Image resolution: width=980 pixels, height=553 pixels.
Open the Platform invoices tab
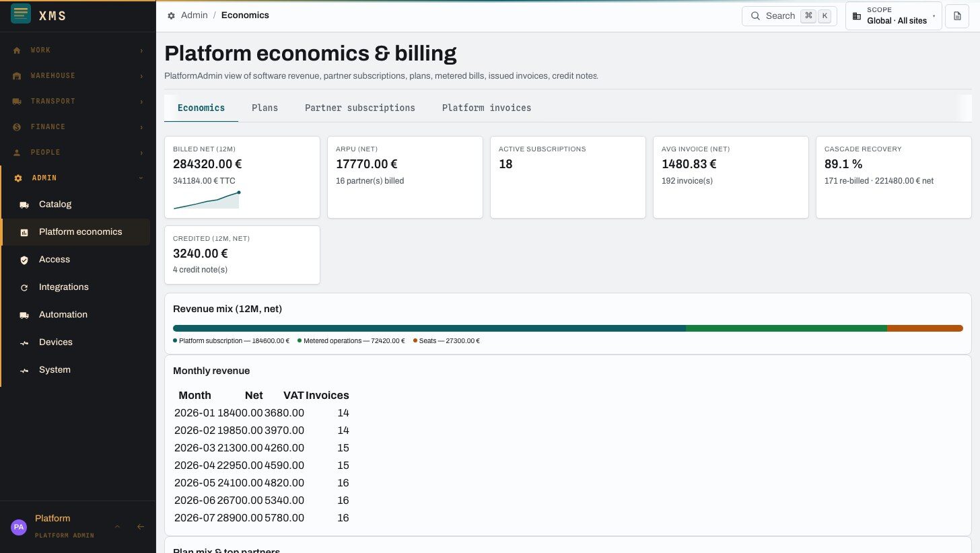[487, 108]
